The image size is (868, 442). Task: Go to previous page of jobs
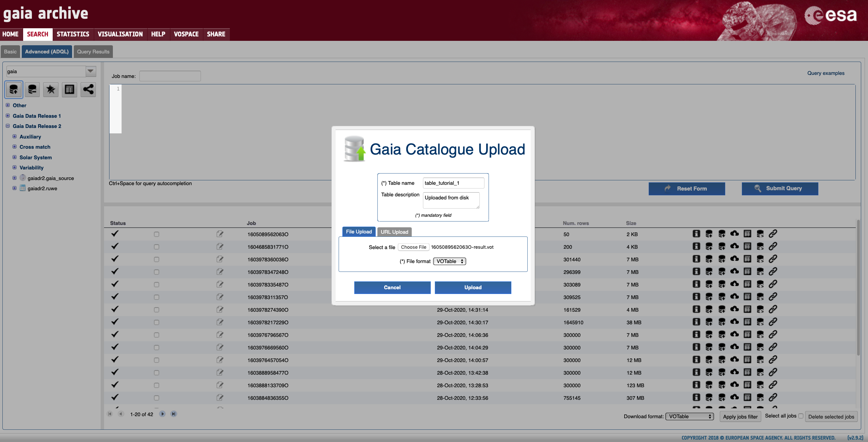121,414
